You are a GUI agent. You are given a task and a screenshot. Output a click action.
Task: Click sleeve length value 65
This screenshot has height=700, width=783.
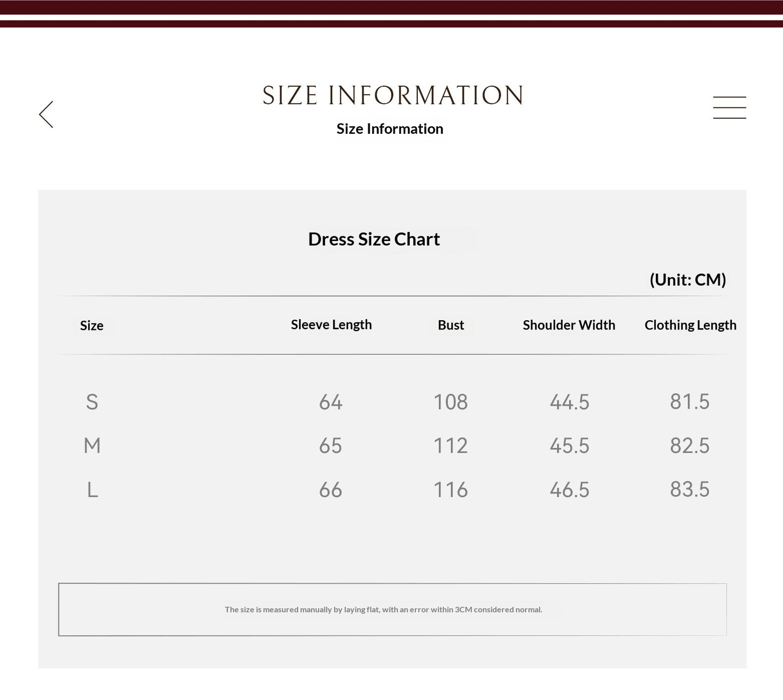point(331,446)
